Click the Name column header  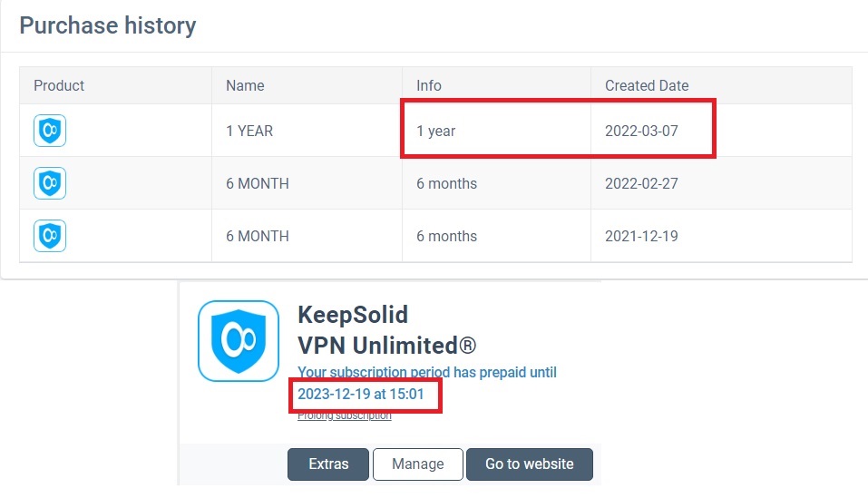[x=245, y=85]
